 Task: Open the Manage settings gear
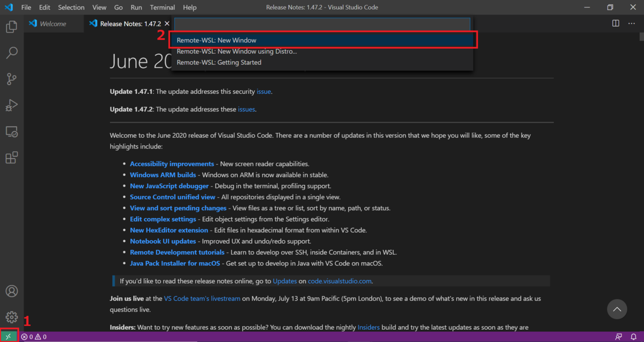(11, 316)
